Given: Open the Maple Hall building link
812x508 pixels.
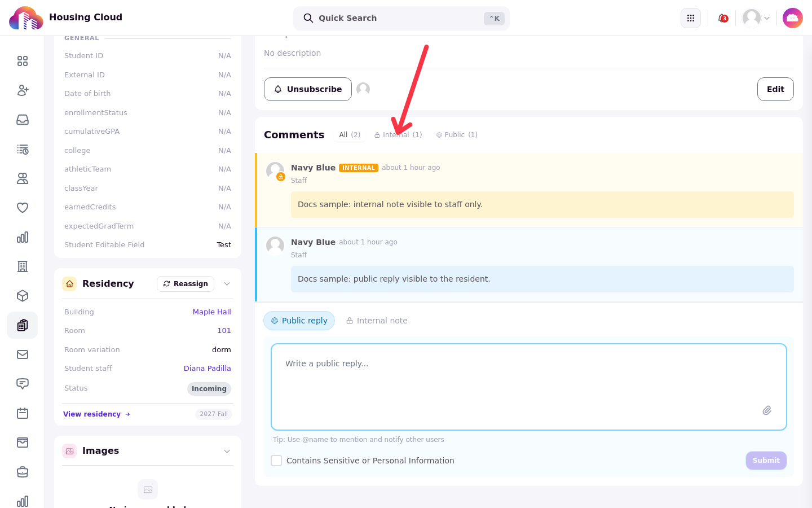Looking at the screenshot, I should pyautogui.click(x=212, y=312).
